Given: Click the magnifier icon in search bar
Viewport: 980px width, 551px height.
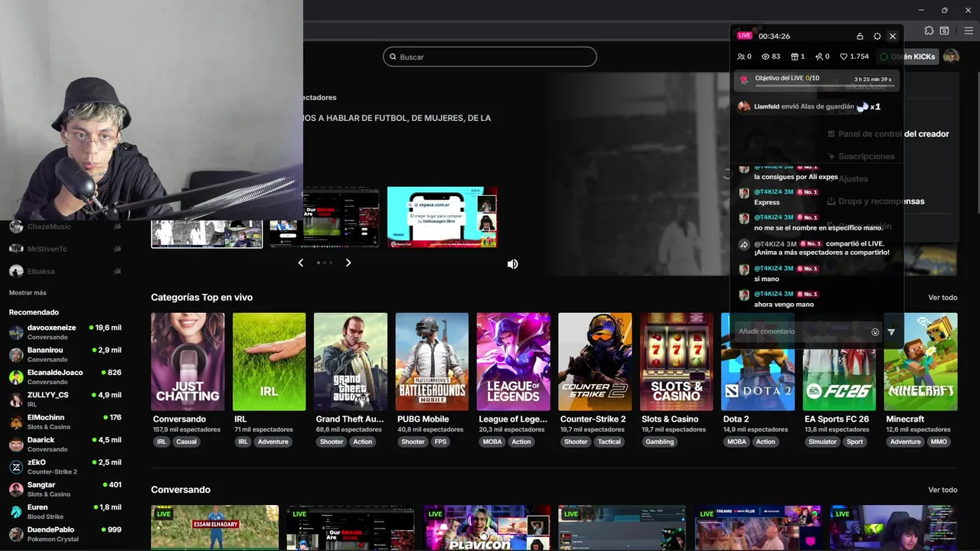Looking at the screenshot, I should 394,57.
